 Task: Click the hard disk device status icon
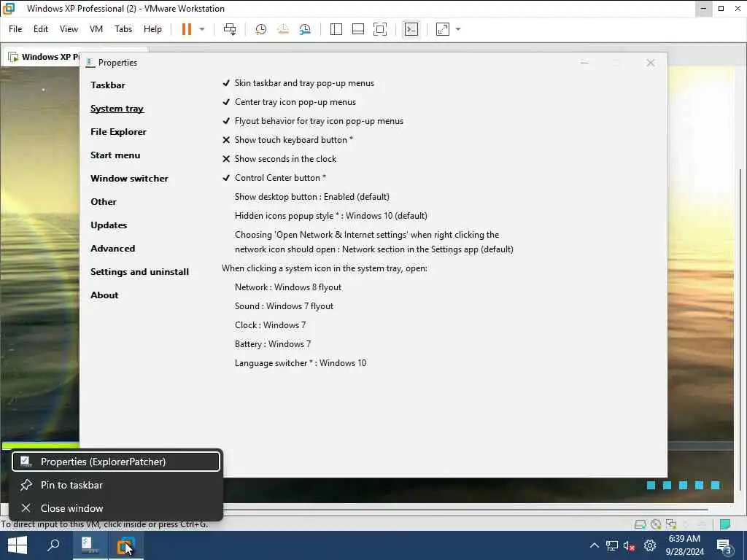640,524
